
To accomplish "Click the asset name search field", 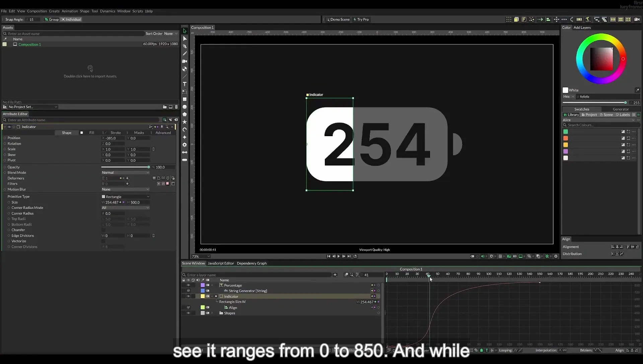I will (74, 34).
